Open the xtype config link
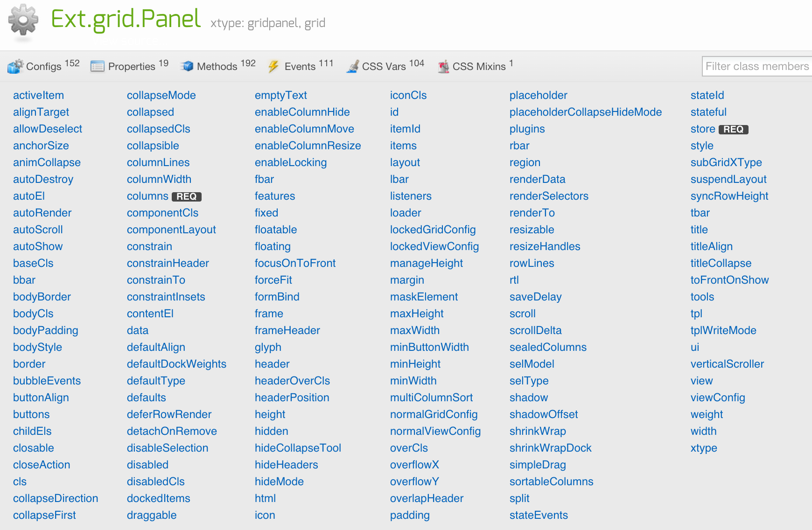Viewport: 812px width, 530px height. pos(703,448)
